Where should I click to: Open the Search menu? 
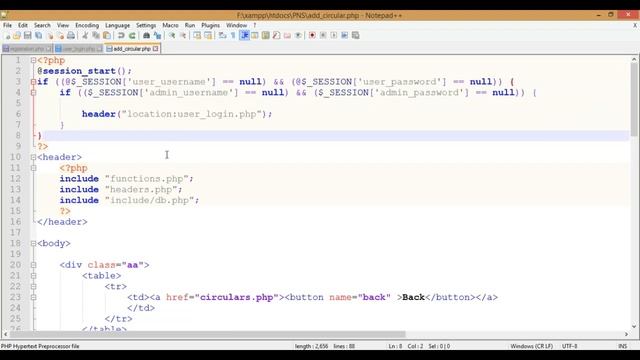[42, 25]
